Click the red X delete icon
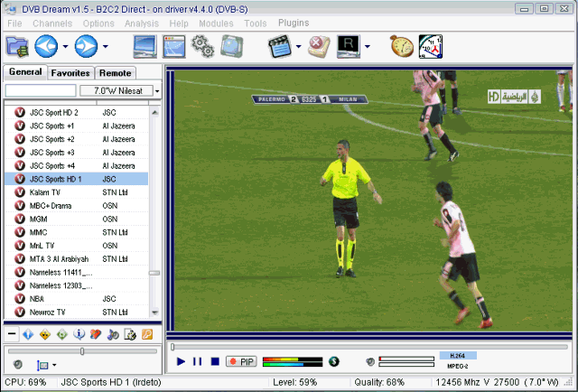Viewport: 578px width, 392px height. pos(319,46)
